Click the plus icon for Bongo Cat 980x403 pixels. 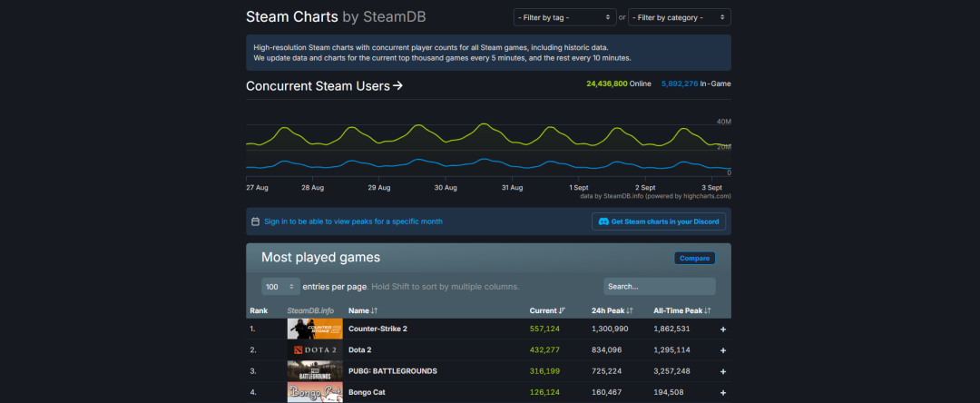[723, 393]
